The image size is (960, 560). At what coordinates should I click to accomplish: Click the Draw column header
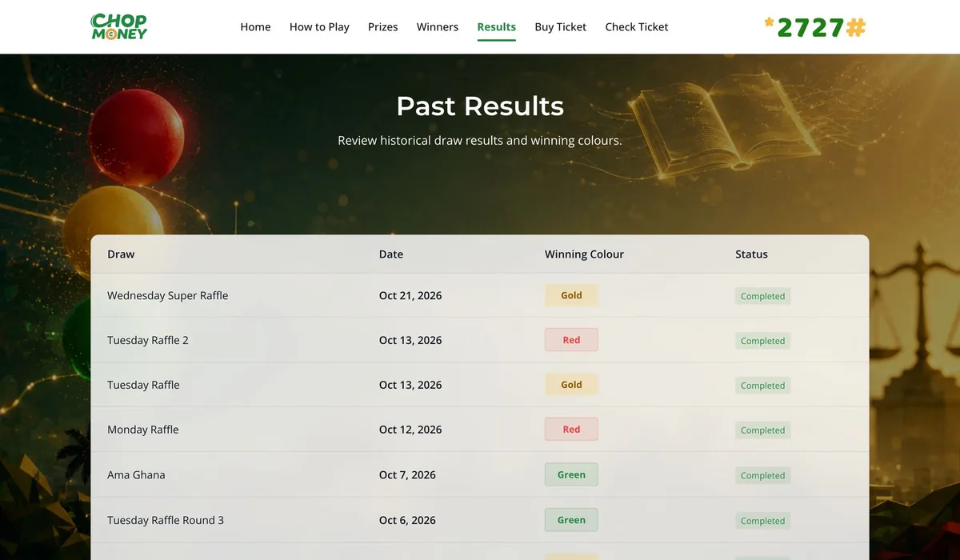121,254
